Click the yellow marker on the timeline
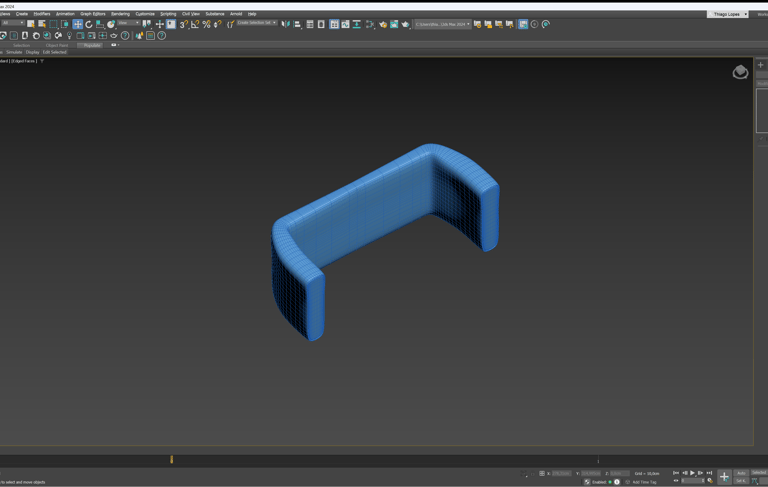The image size is (768, 487). (x=171, y=459)
